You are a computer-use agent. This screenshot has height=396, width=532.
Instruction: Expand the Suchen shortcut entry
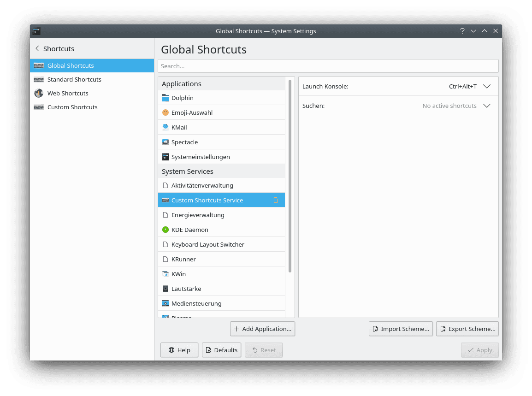(487, 106)
